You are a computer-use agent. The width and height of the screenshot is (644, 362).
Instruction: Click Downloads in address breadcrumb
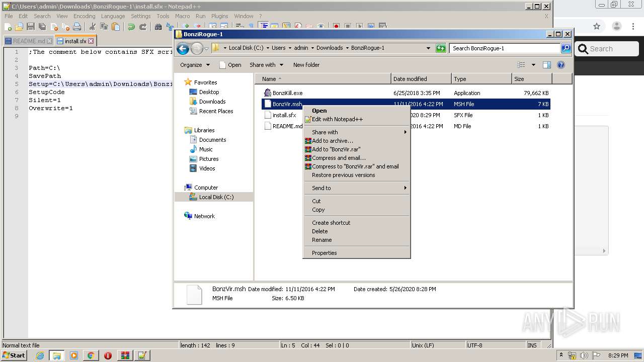pyautogui.click(x=330, y=48)
